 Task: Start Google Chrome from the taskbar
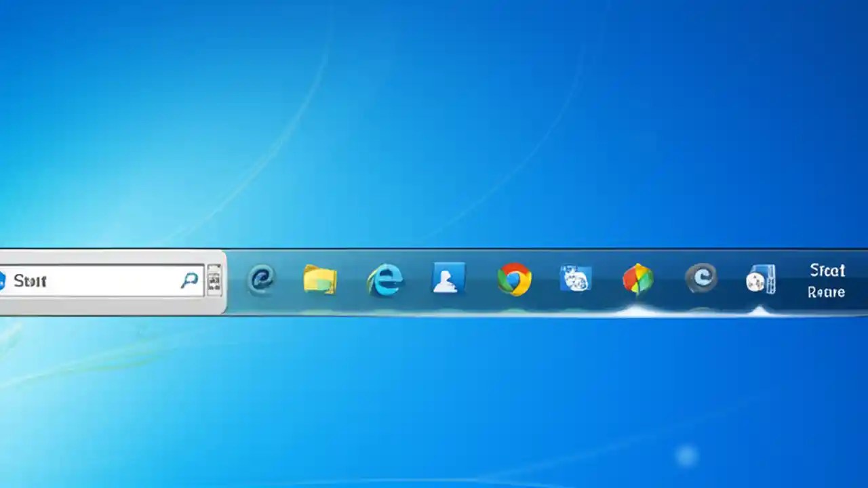[513, 279]
